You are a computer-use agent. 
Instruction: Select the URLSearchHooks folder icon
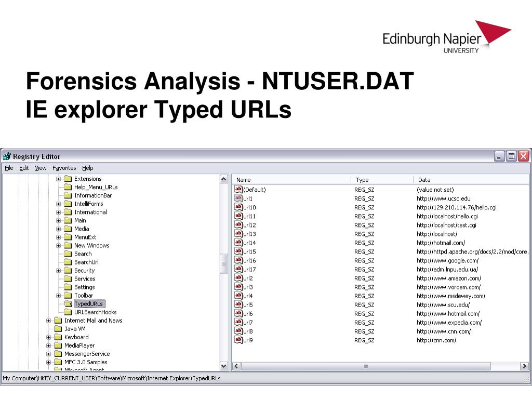pos(68,312)
